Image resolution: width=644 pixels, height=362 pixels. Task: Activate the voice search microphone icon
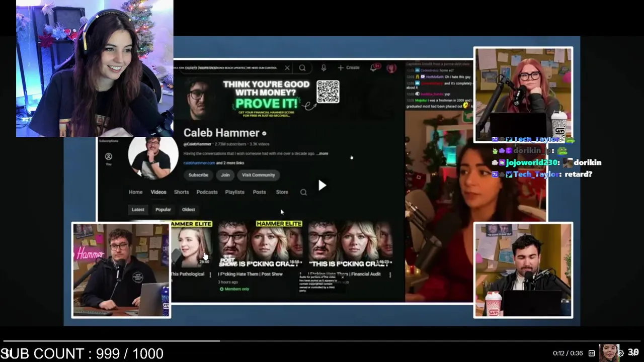324,68
